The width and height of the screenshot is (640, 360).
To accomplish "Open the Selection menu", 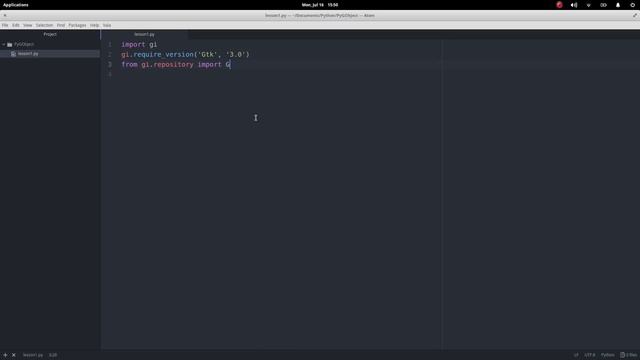I will pyautogui.click(x=44, y=25).
